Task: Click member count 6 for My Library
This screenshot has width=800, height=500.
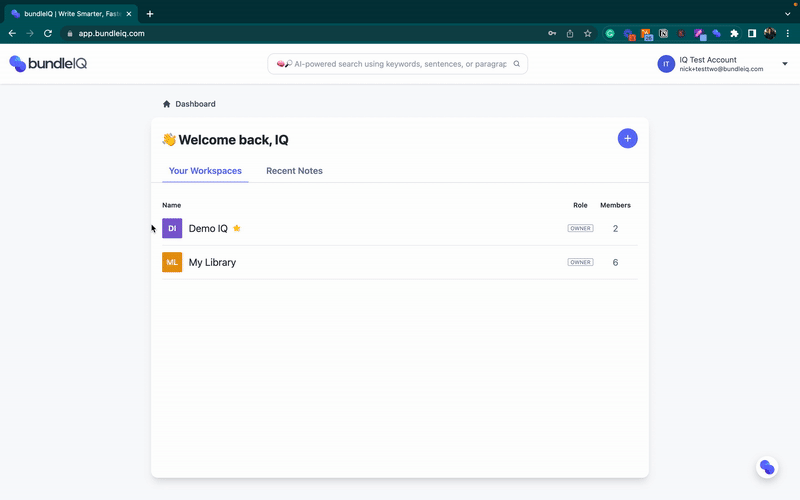Action: coord(615,262)
